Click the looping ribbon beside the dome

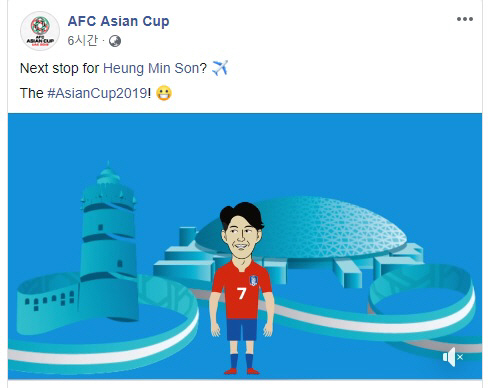(422, 300)
